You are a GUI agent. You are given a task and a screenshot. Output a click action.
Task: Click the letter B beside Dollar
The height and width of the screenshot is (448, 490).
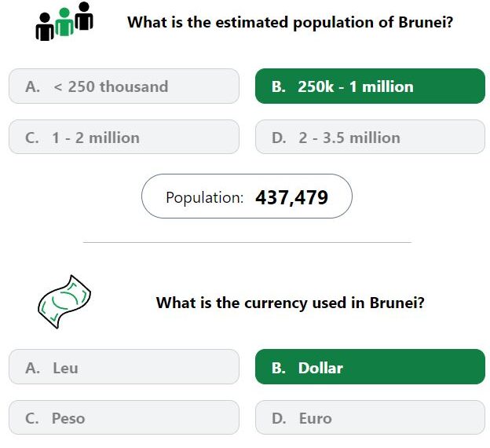pos(278,368)
